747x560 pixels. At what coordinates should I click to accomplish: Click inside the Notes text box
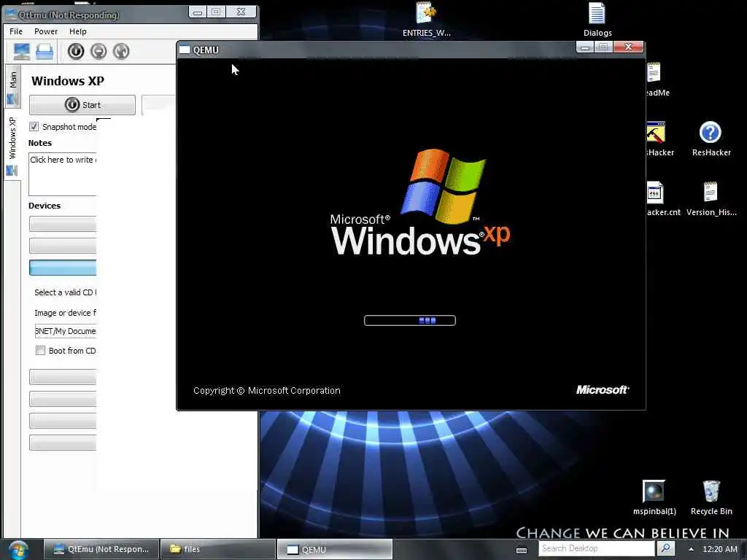click(x=63, y=174)
